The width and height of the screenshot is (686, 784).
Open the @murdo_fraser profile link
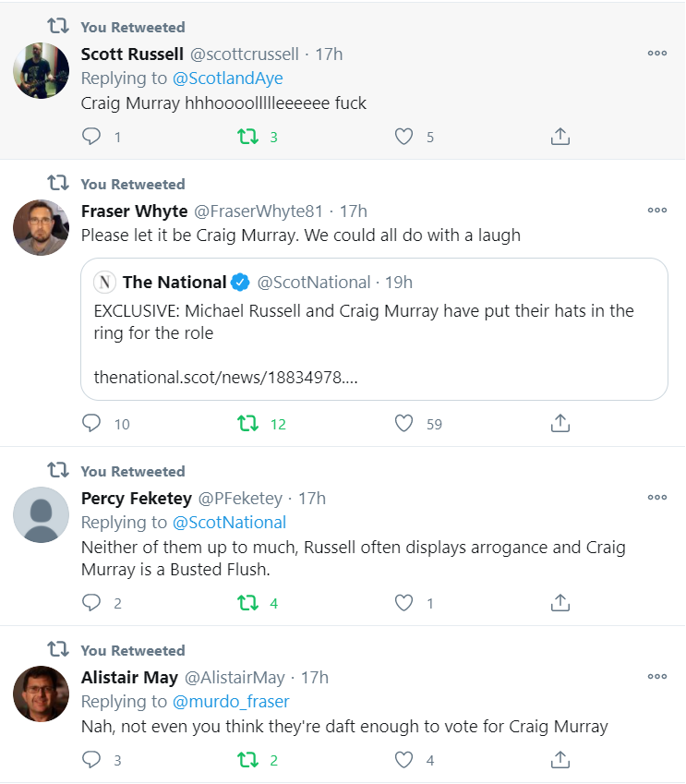click(231, 702)
